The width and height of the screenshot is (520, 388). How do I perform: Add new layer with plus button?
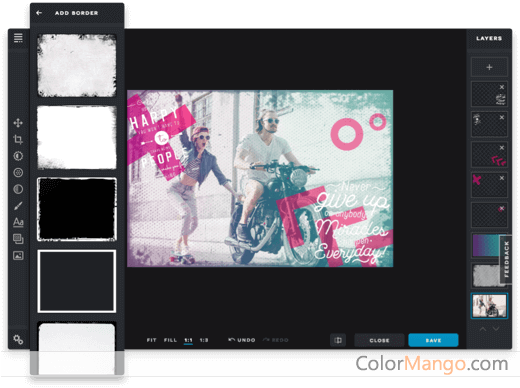coord(489,67)
